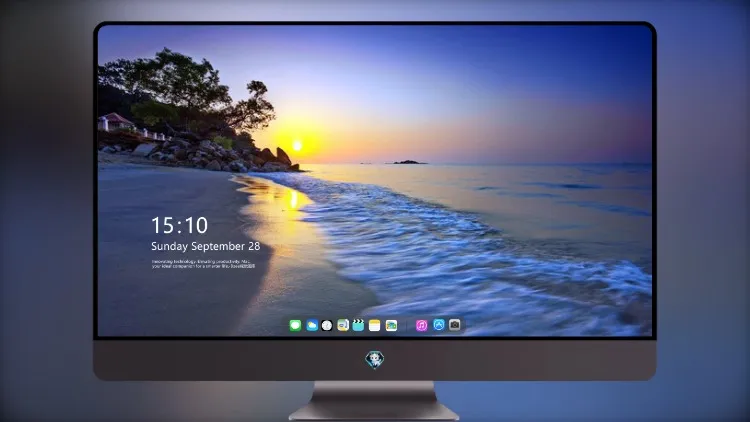Click the logo badge below the screen
Screen dimensions: 750x422
pos(375,360)
